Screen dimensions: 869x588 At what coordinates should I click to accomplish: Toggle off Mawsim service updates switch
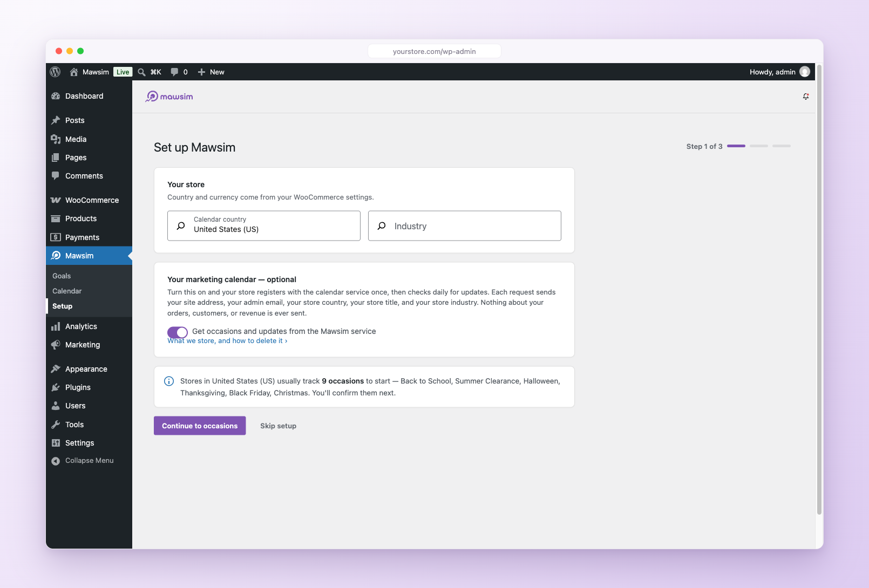[x=178, y=332]
